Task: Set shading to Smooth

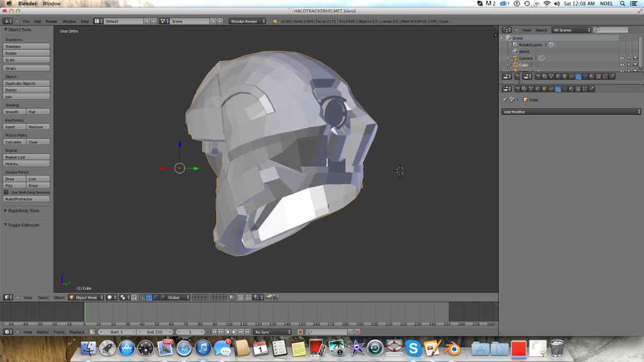Action: pyautogui.click(x=14, y=112)
